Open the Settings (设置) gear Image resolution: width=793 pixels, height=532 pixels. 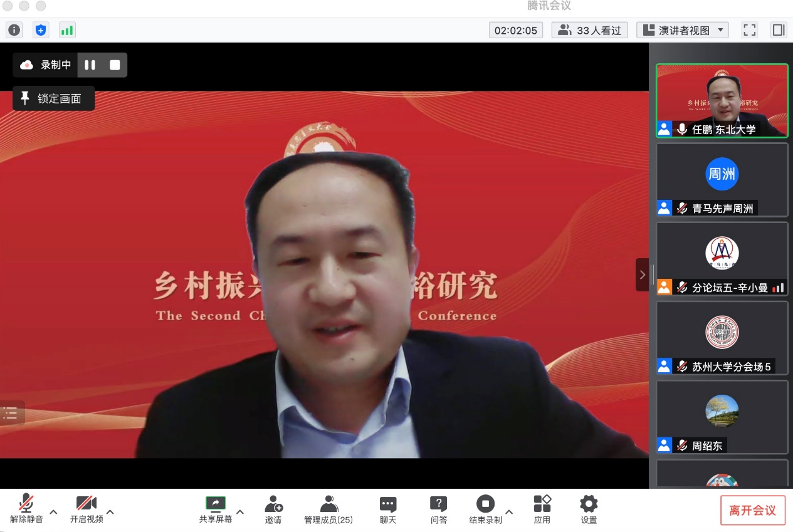point(589,509)
